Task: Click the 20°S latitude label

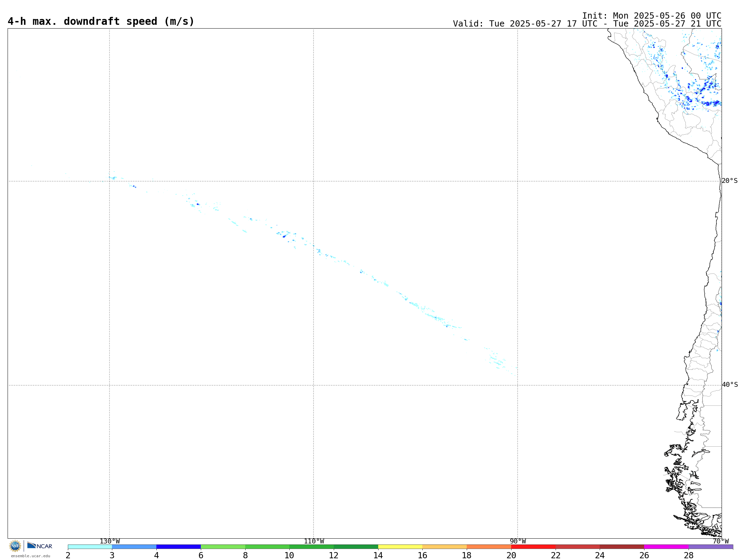Action: (x=730, y=181)
